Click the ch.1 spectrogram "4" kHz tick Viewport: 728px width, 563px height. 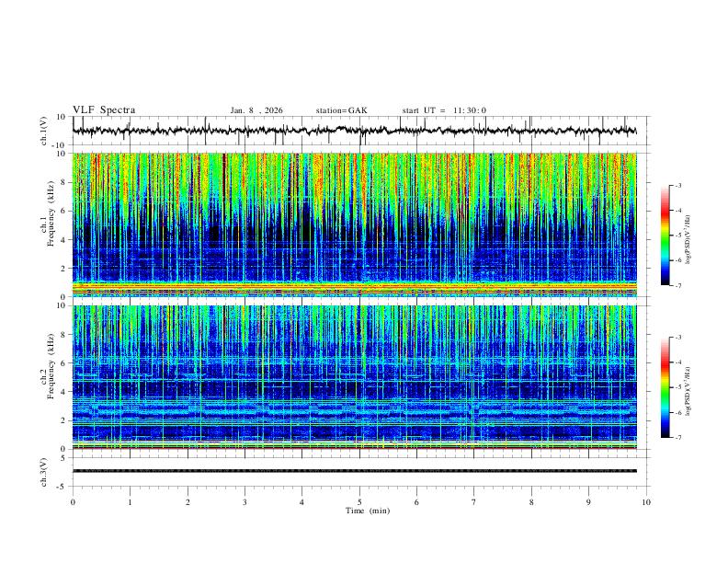(x=63, y=240)
